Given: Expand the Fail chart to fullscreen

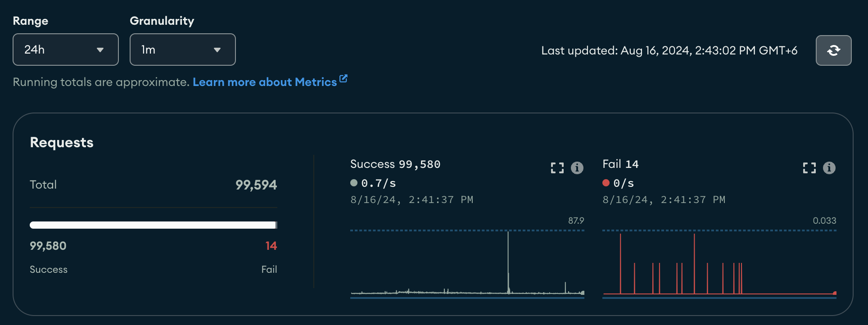Looking at the screenshot, I should (x=809, y=168).
